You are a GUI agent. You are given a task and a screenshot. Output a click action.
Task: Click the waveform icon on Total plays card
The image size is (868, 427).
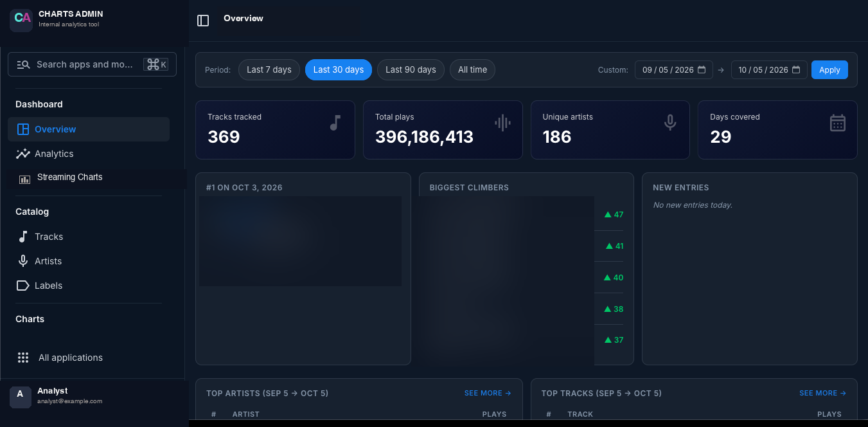(x=502, y=123)
